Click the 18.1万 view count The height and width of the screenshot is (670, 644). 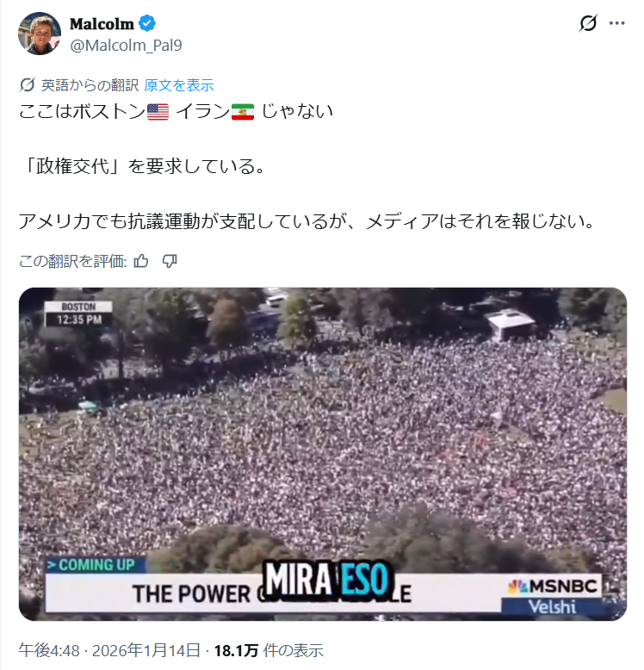tap(236, 650)
